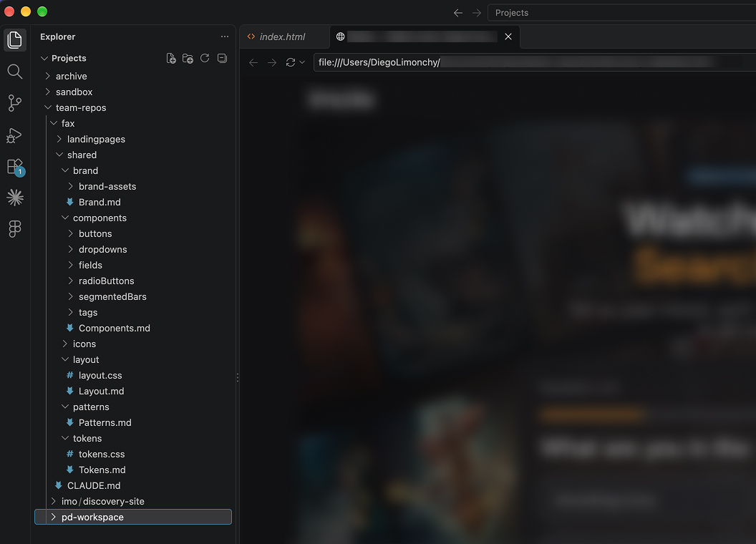Image resolution: width=756 pixels, height=544 pixels.
Task: Create a new file in Projects
Action: 171,59
